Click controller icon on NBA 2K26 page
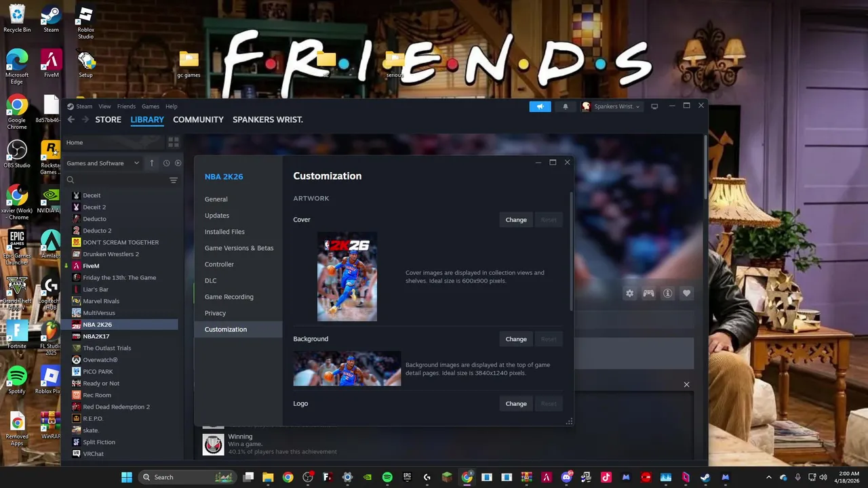Viewport: 868px width, 488px height. click(649, 293)
